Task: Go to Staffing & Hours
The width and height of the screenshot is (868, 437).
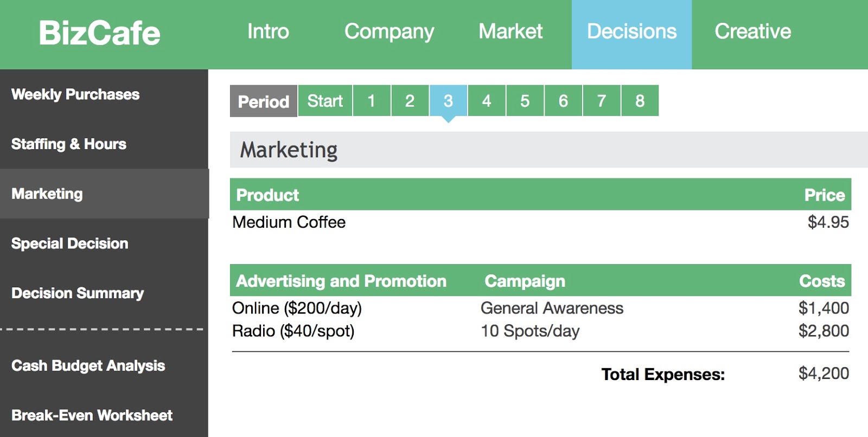Action: [69, 144]
